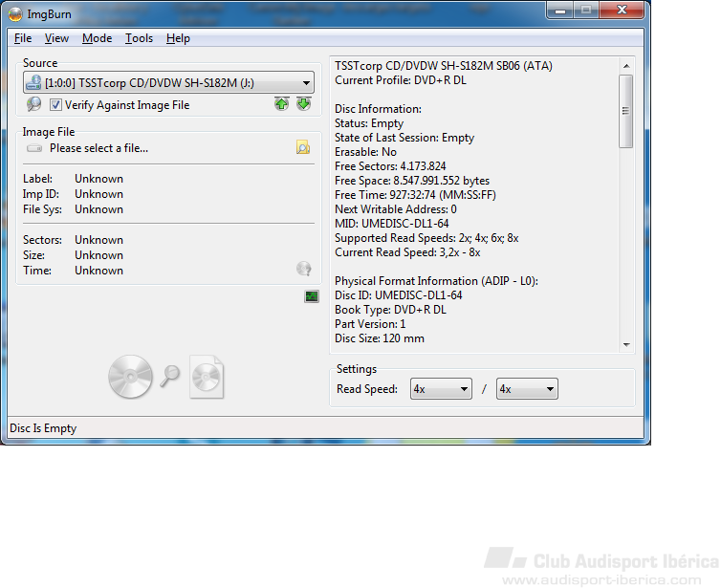Click the Label Unknown value
Viewport: 721px width, 588px height.
[98, 179]
